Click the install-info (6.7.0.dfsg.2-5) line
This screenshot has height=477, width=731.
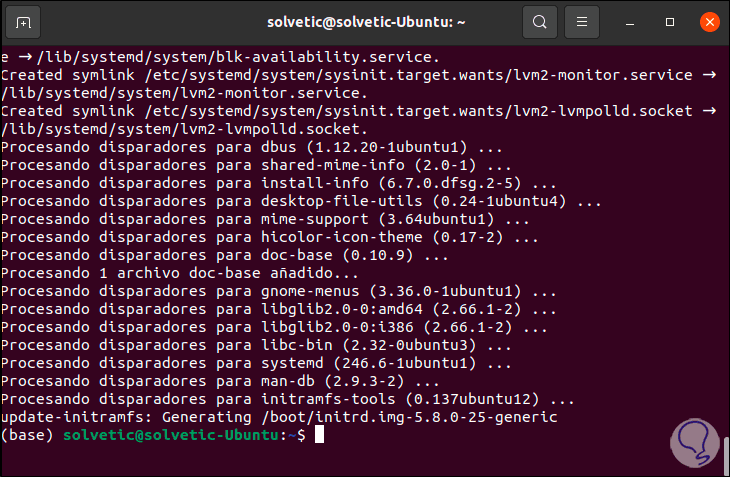pyautogui.click(x=279, y=183)
